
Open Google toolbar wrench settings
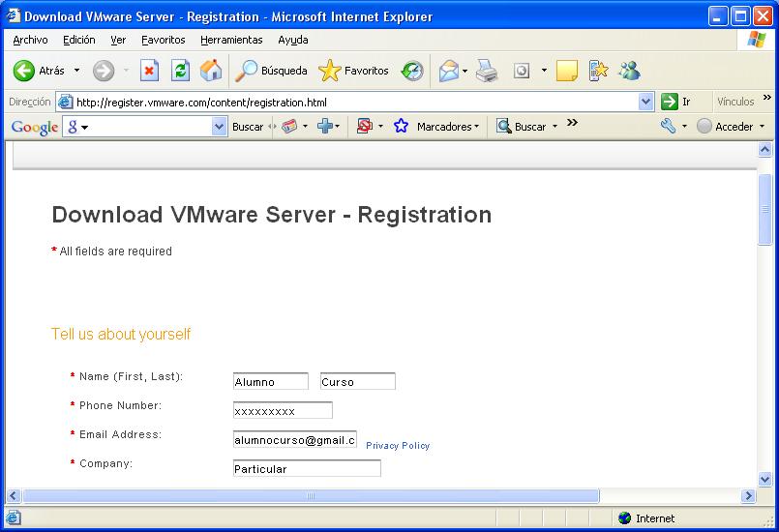[x=669, y=127]
